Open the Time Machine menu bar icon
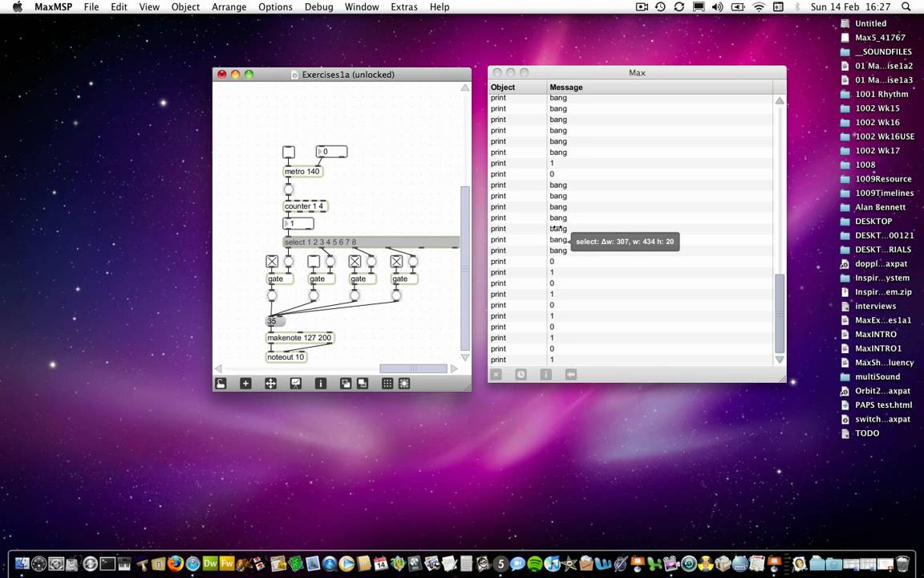924x578 pixels. coord(660,6)
